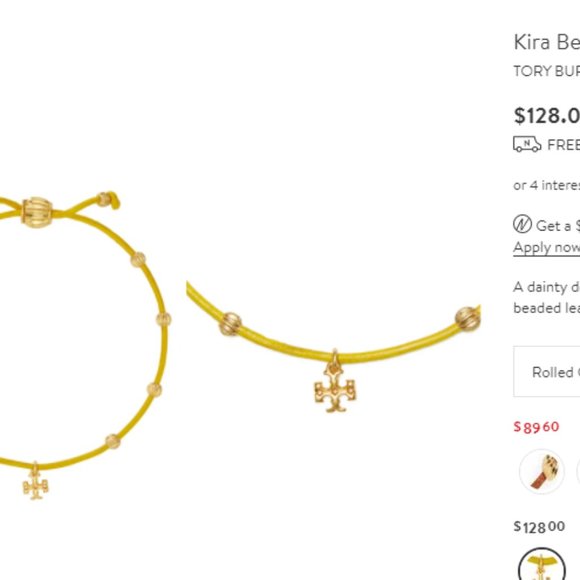Image resolution: width=580 pixels, height=580 pixels.
Task: Select the brown leather color swatch
Action: tap(542, 471)
